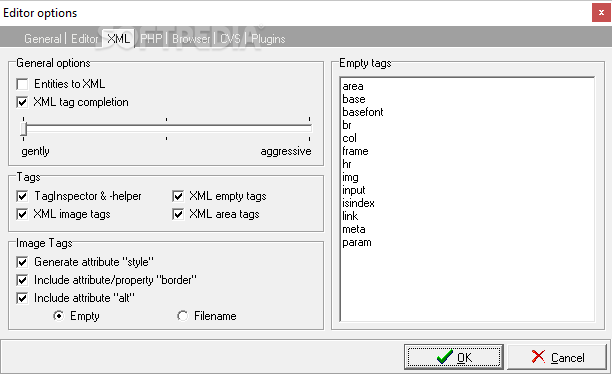Viewport: 612px width, 375px height.
Task: Uncheck Include attribute/property "border"
Action: click(22, 280)
